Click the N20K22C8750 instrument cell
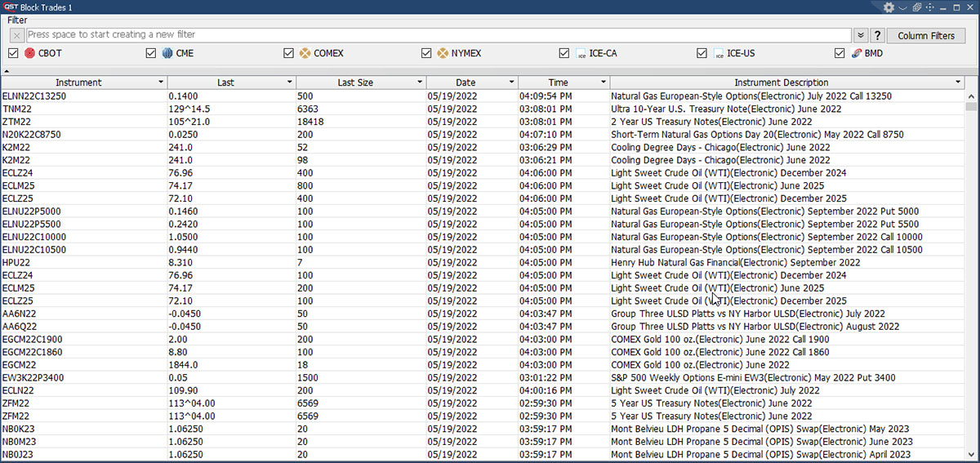Screen dimensions: 980x463 84,134
